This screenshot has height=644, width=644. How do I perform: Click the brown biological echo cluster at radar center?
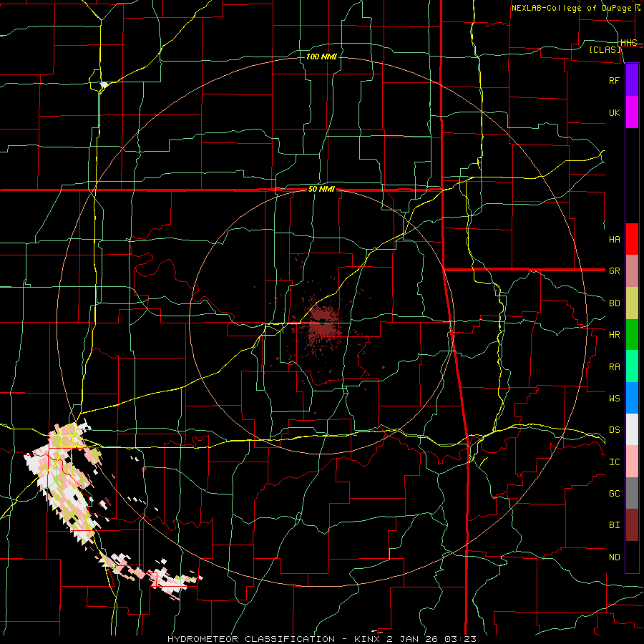[x=324, y=324]
